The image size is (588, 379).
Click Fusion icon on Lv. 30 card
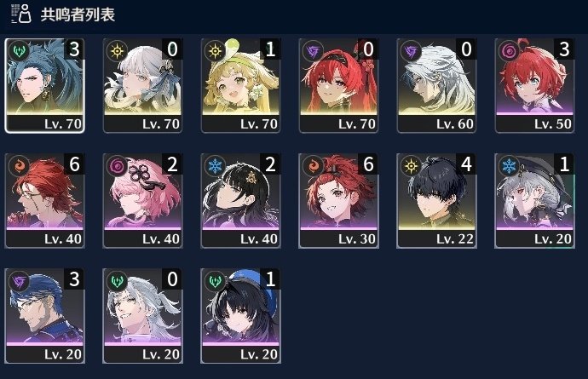click(313, 165)
